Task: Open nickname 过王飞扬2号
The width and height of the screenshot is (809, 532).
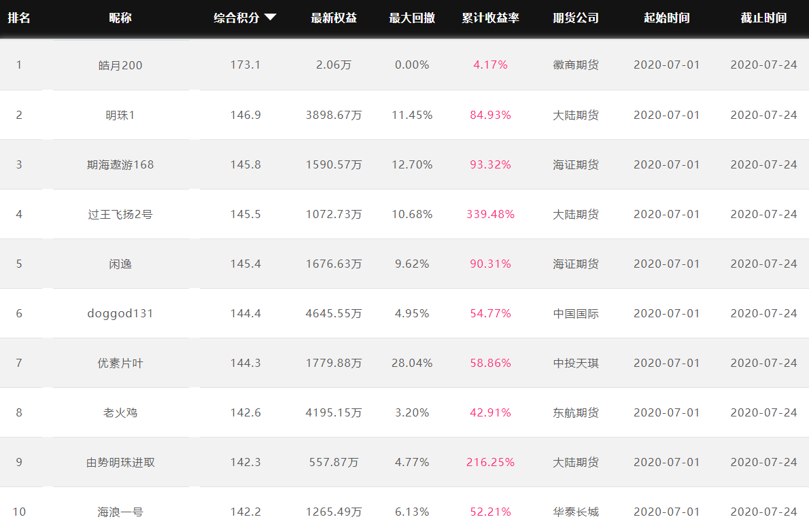Action: 120,215
